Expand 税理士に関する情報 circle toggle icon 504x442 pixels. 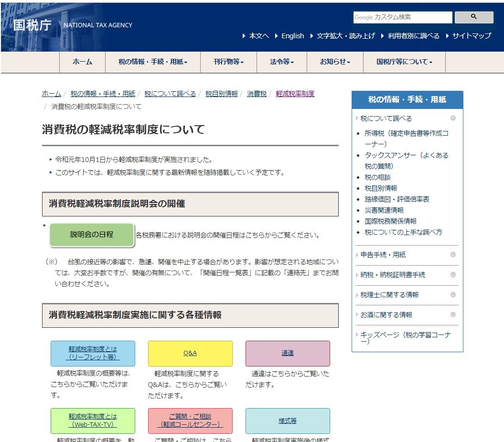click(453, 295)
